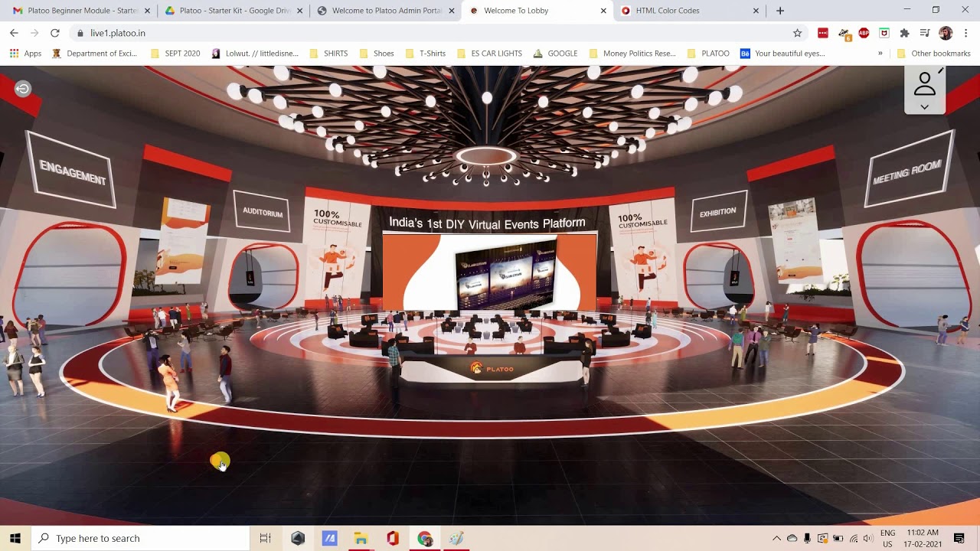
Task: Click the taskbar search box
Action: coord(141,538)
